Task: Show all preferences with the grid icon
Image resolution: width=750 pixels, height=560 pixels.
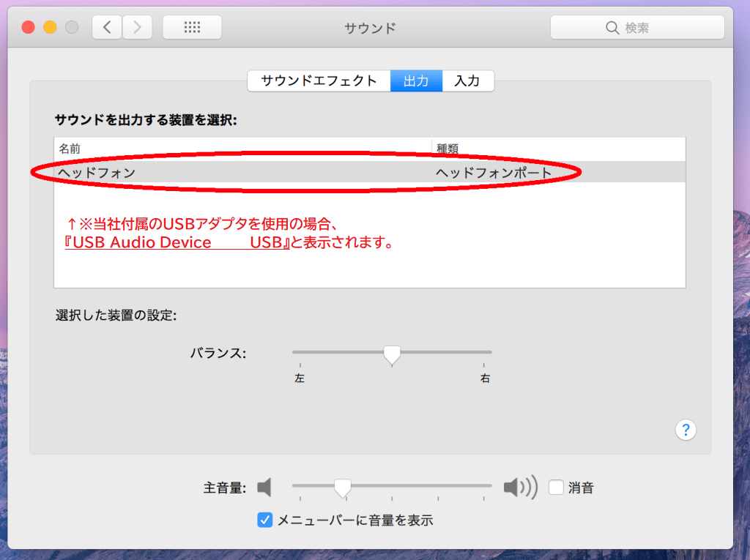Action: [192, 27]
